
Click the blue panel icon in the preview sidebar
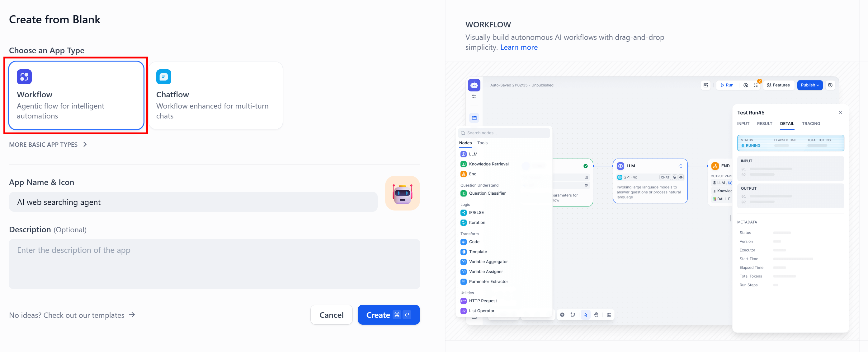click(474, 118)
